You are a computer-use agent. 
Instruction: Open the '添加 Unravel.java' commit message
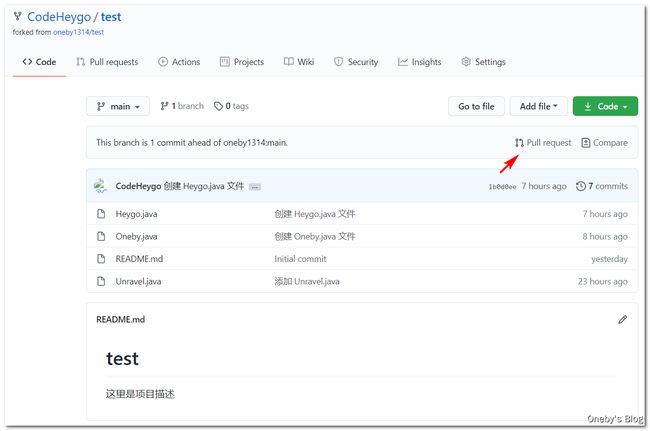[307, 281]
